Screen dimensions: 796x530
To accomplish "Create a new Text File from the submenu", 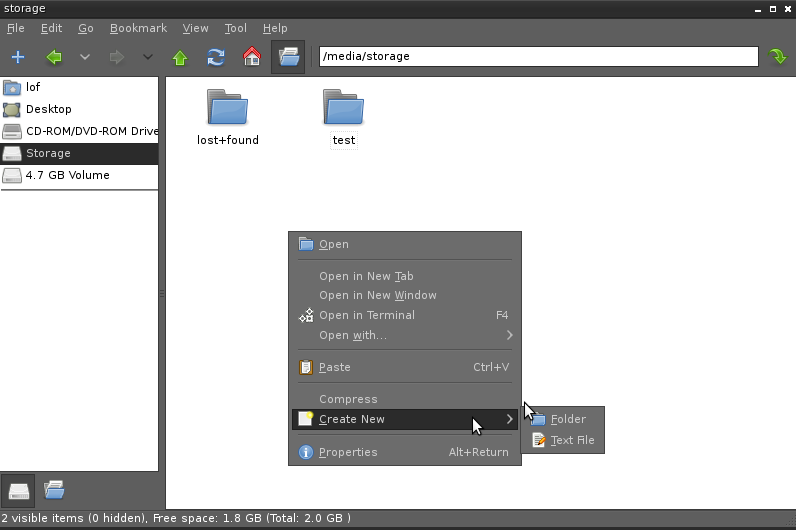I will 562,440.
